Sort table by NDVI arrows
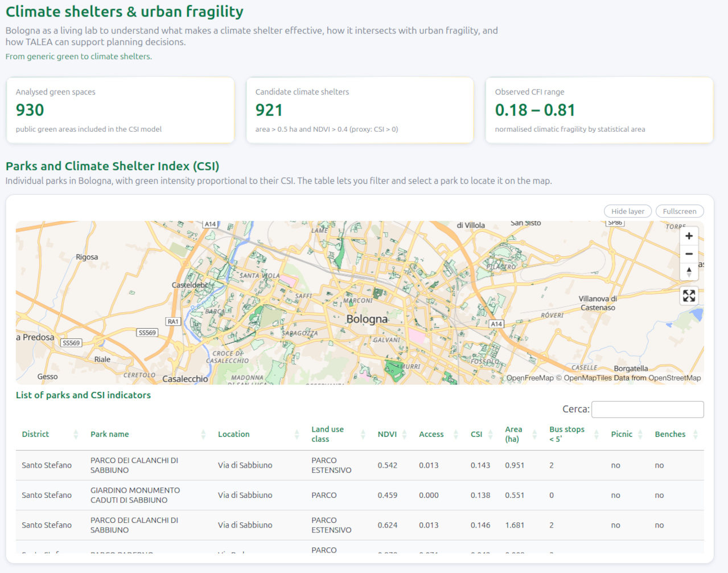The width and height of the screenshot is (728, 573). click(x=404, y=435)
